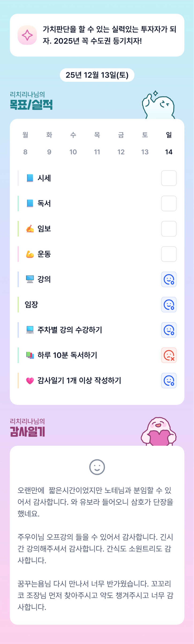Click the 25년 12월 13일(토) date pill
This screenshot has width=194, height=644.
tap(97, 75)
